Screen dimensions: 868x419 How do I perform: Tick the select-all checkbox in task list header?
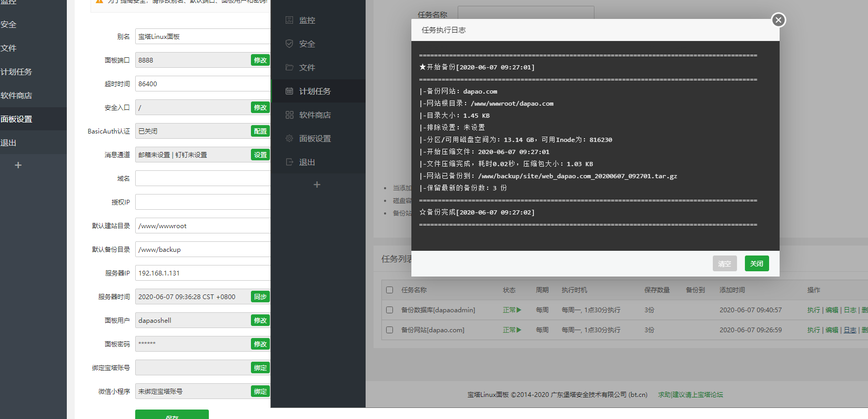(390, 290)
